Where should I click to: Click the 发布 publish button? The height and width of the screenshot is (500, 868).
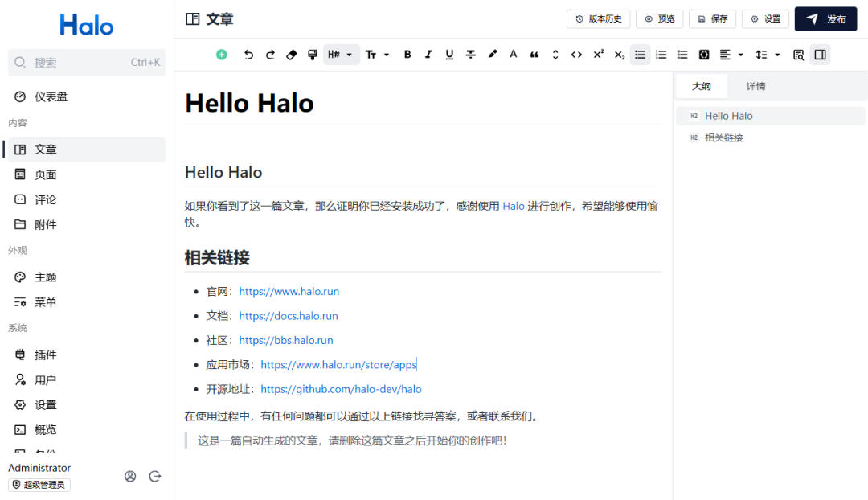tap(826, 18)
